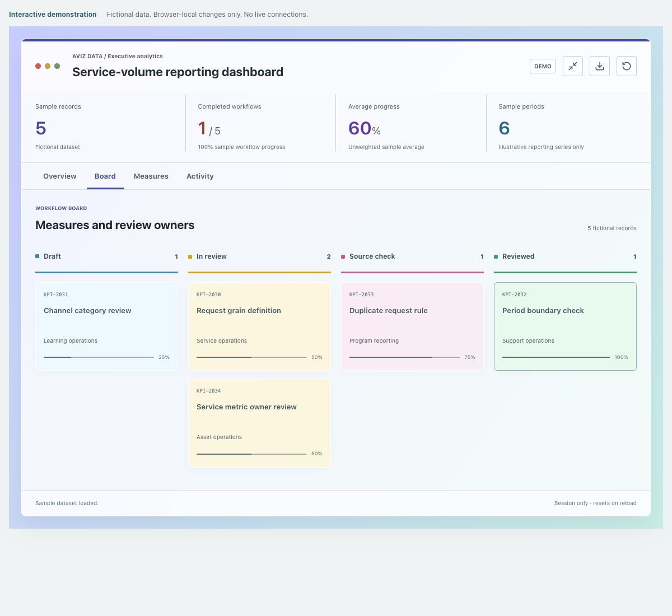Click the Sample periods value 6

(x=504, y=128)
